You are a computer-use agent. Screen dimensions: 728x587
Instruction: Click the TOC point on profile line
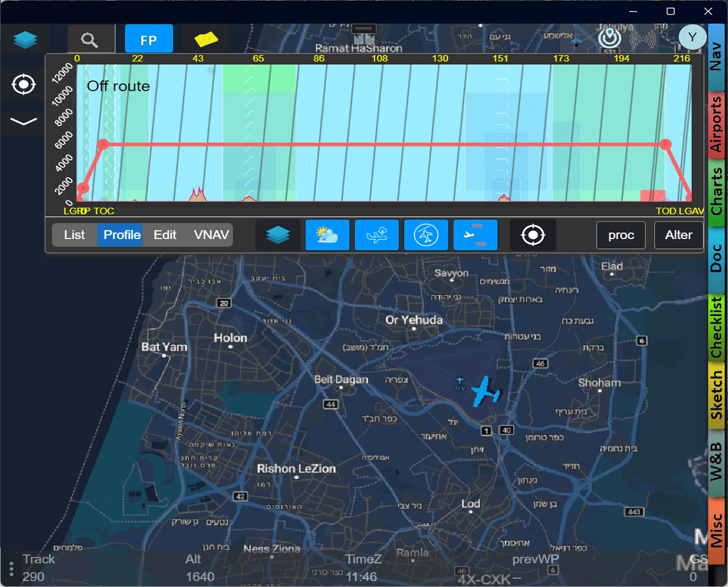pos(103,144)
